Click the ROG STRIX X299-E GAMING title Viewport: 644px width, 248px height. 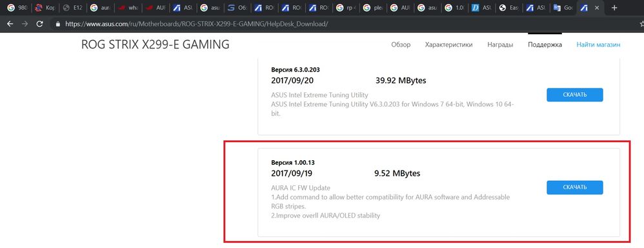click(156, 45)
